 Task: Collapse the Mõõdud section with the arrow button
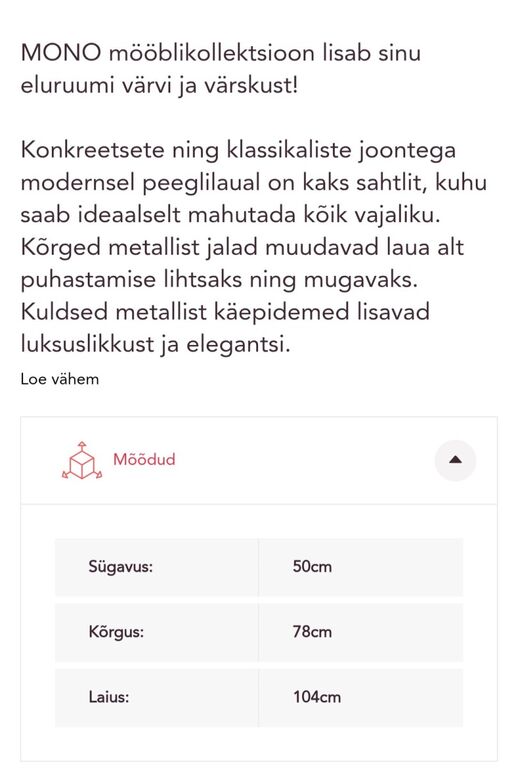pos(455,460)
